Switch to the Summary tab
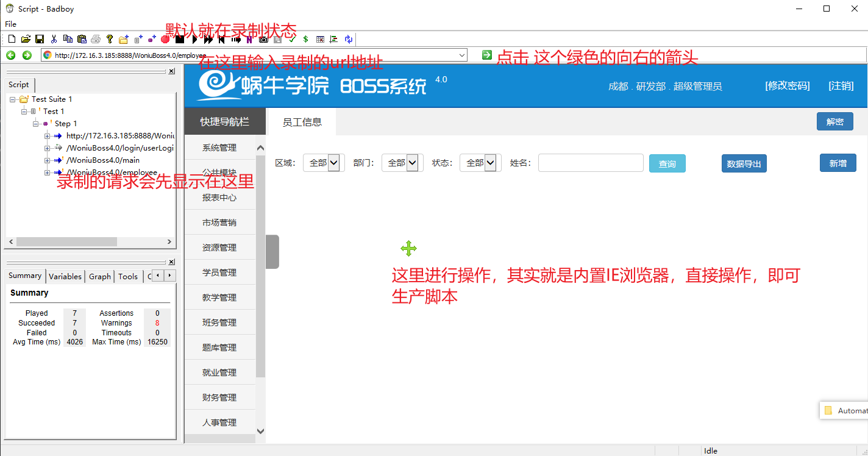Viewport: 868px width, 456px height. [x=25, y=276]
